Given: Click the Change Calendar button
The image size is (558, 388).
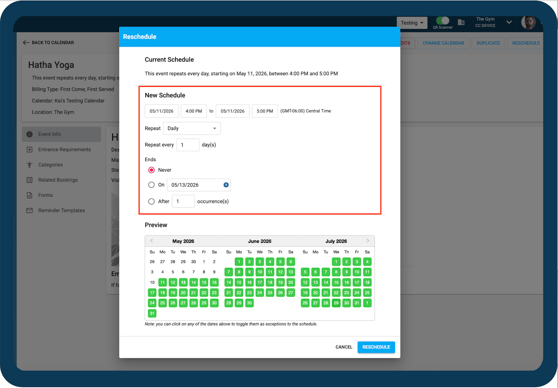Looking at the screenshot, I should [x=443, y=43].
